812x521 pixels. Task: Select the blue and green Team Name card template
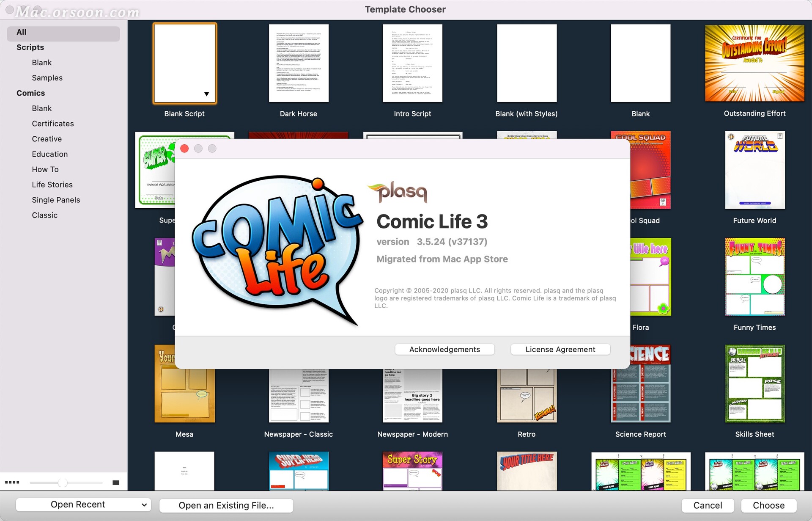(x=754, y=471)
